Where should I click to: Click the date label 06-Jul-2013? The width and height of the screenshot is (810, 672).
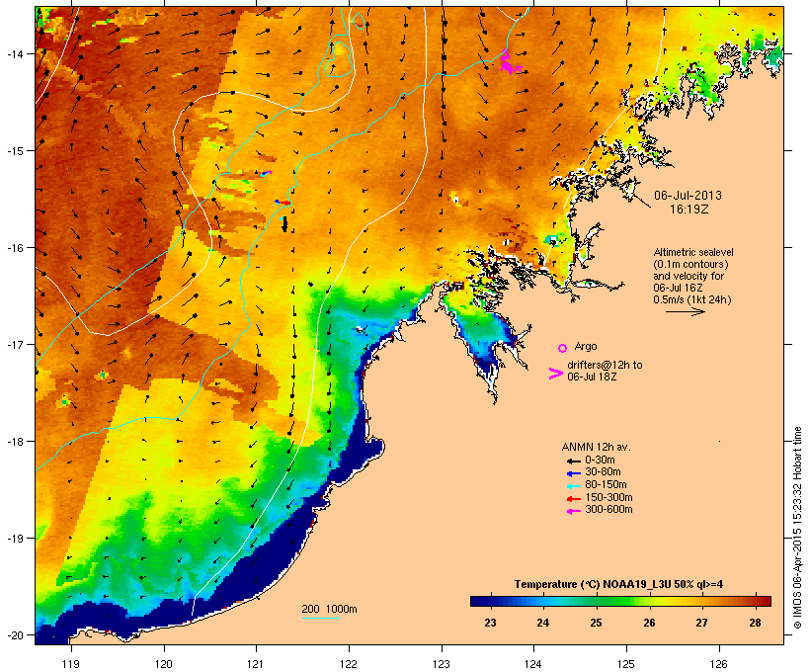688,196
